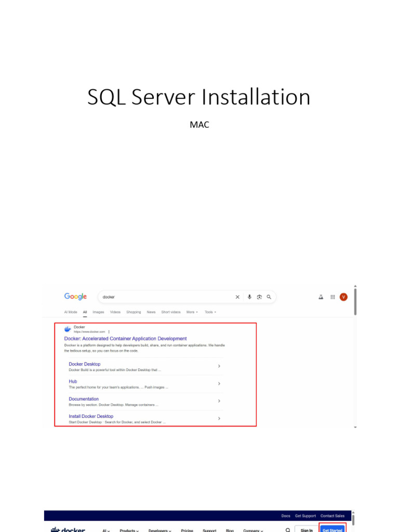Expand the Docker Desktop sitelink chevron

click(219, 366)
